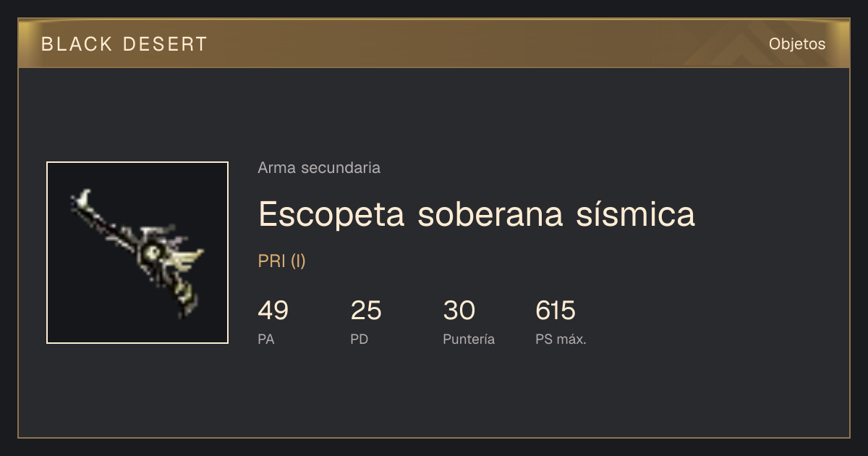The image size is (868, 456).
Task: Open the Objetos link in header
Action: pyautogui.click(x=797, y=44)
